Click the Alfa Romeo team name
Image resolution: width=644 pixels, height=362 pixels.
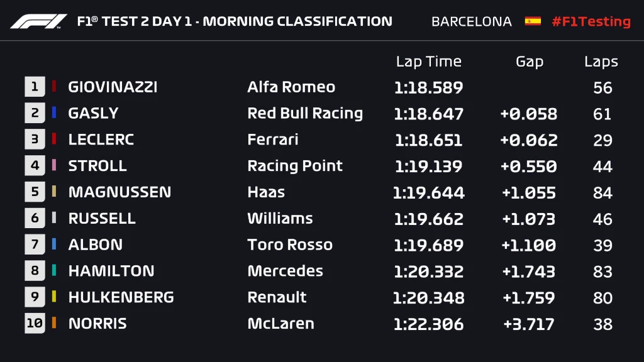point(291,87)
